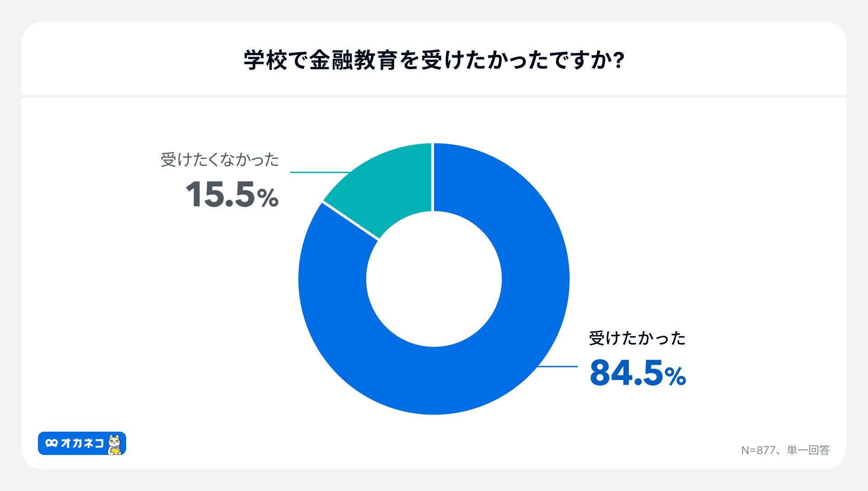
Task: Click the vertical white gap atop the donut
Action: pyautogui.click(x=433, y=176)
